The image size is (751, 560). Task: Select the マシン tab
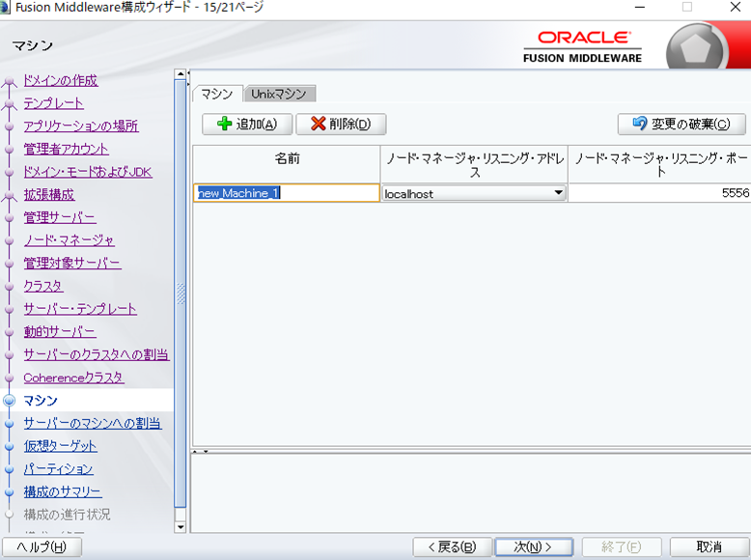coord(217,94)
